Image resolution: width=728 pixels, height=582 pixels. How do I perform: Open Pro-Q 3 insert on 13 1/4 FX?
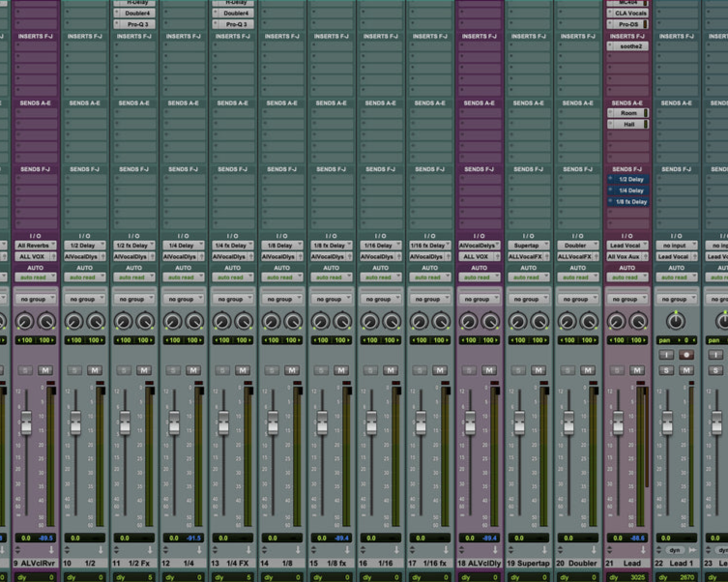point(233,24)
